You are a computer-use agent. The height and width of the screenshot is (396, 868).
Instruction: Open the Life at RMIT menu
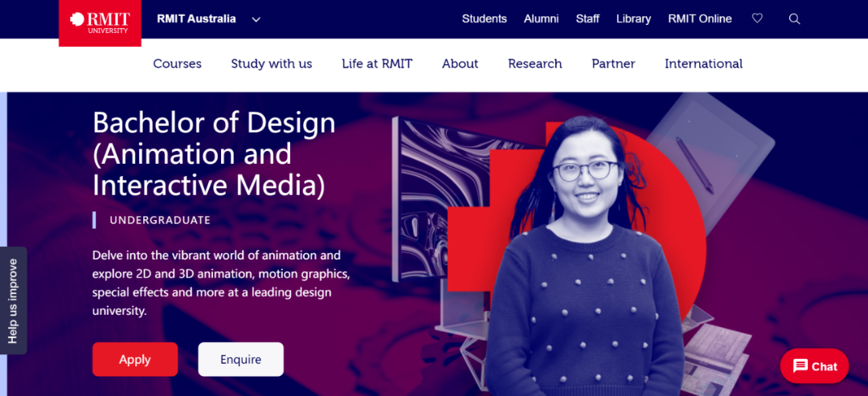click(x=377, y=63)
